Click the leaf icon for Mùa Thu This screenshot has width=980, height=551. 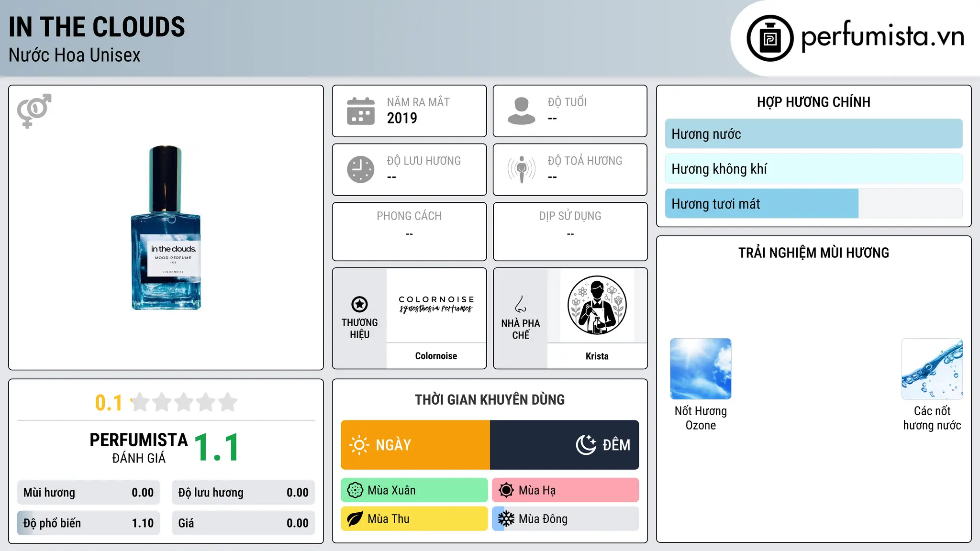(x=355, y=519)
